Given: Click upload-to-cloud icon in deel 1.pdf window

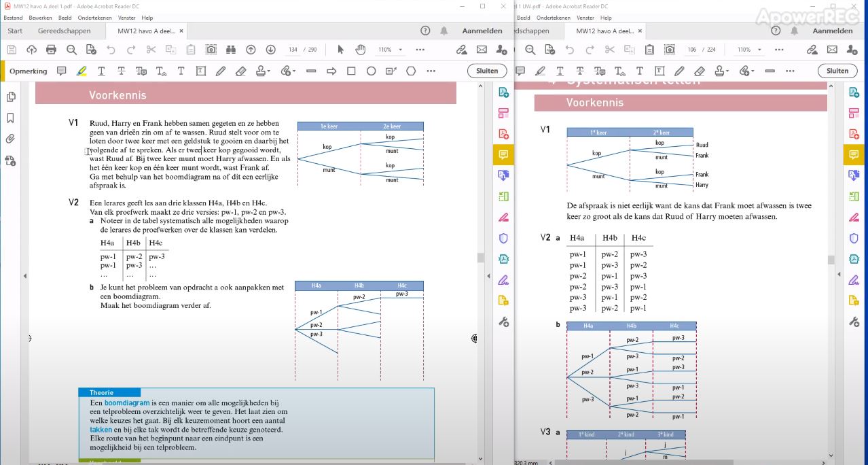Looking at the screenshot, I should [31, 50].
